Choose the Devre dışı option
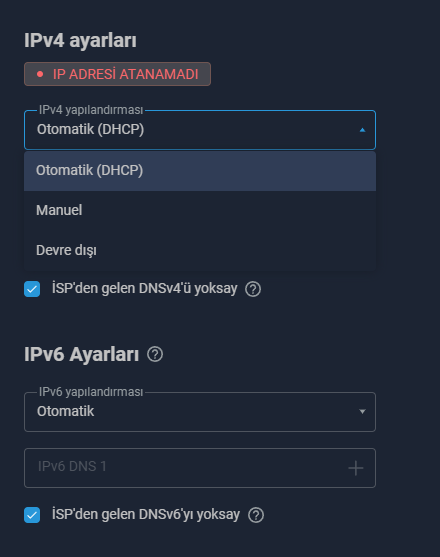This screenshot has width=440, height=557. (200, 250)
